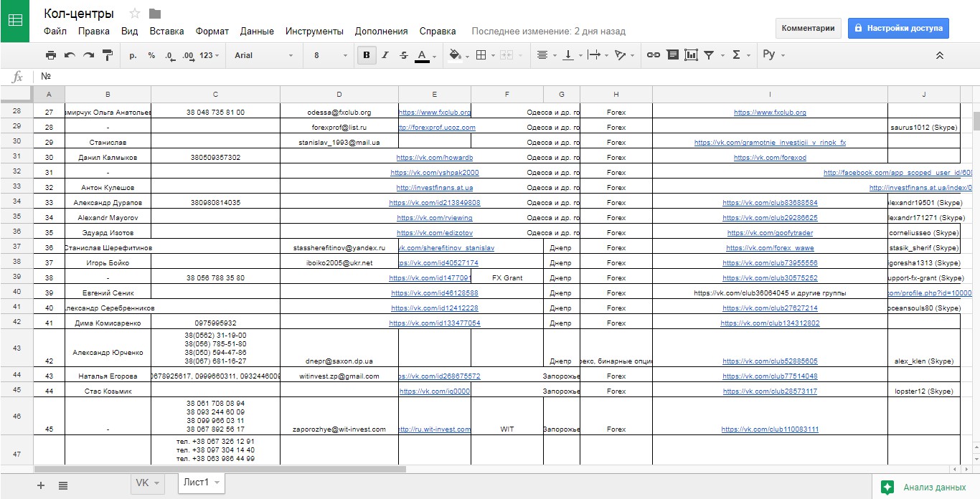Open link https://vk.com/forex_wawe

click(x=770, y=248)
